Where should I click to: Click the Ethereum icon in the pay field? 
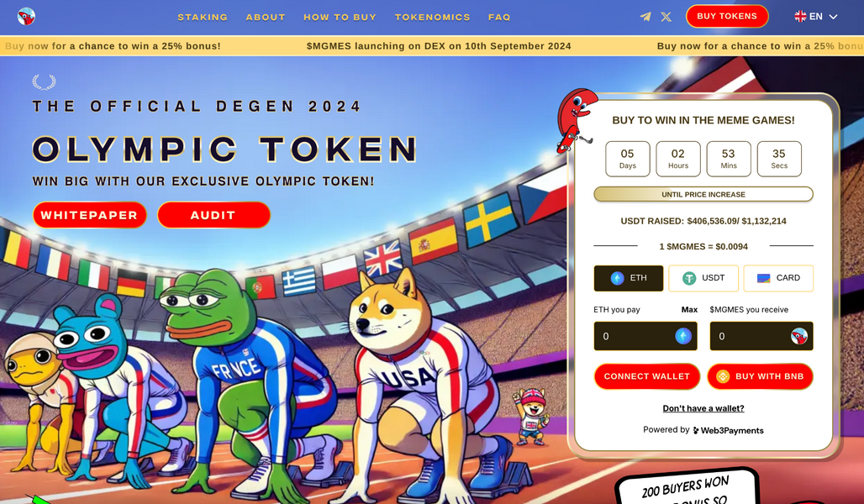pyautogui.click(x=683, y=336)
